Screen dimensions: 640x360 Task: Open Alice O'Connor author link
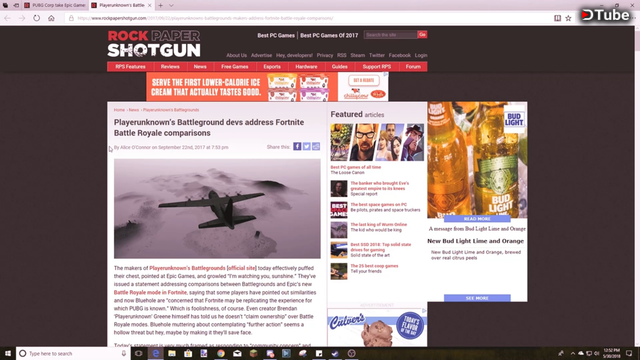pyautogui.click(x=135, y=147)
